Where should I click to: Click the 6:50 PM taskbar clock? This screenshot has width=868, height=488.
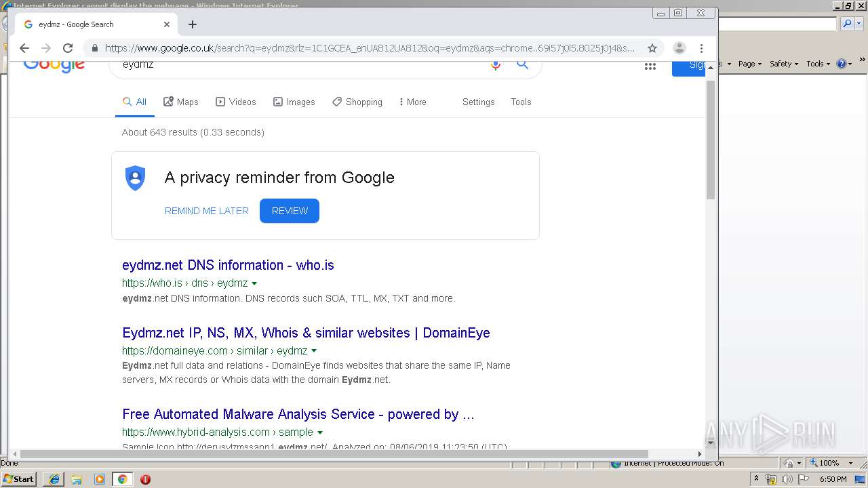[833, 479]
